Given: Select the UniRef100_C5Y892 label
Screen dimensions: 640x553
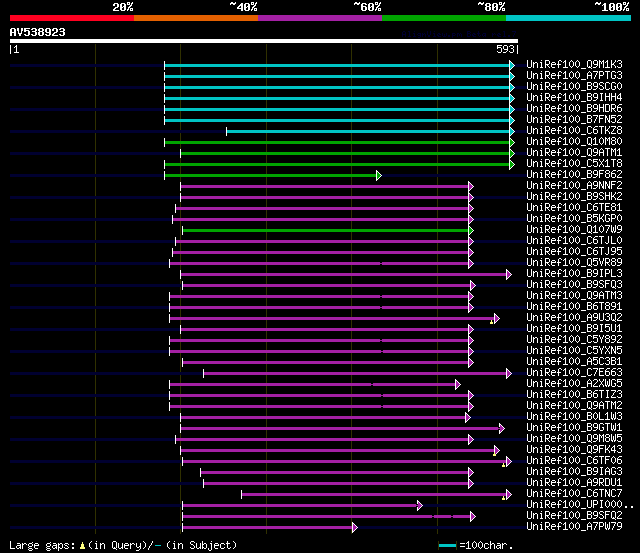Looking at the screenshot, I should (574, 340).
